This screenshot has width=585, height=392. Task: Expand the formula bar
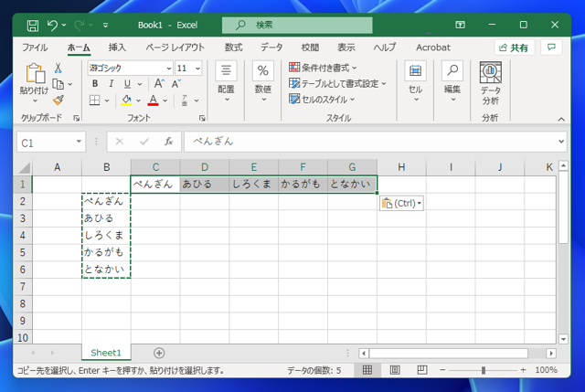tap(561, 142)
